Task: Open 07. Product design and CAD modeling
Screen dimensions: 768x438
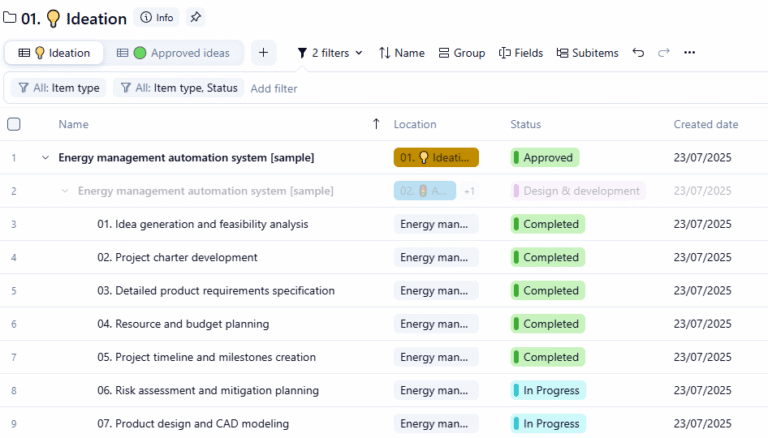Action: point(193,424)
